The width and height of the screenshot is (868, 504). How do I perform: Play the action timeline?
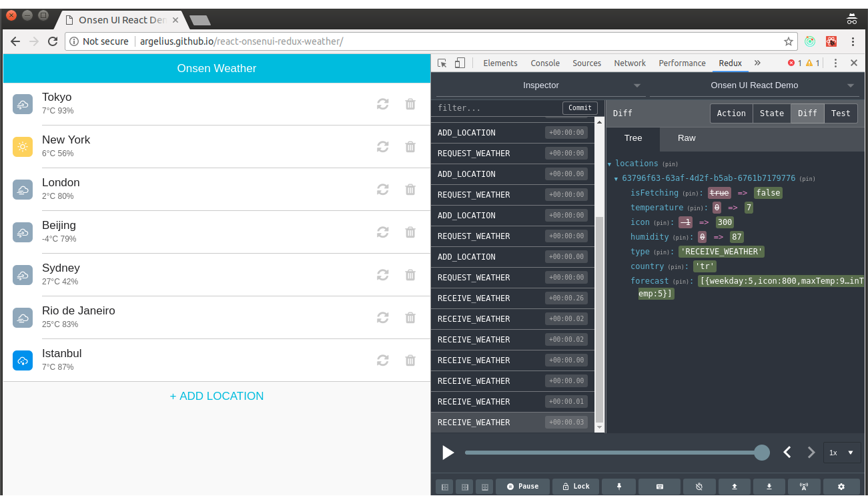click(x=448, y=453)
